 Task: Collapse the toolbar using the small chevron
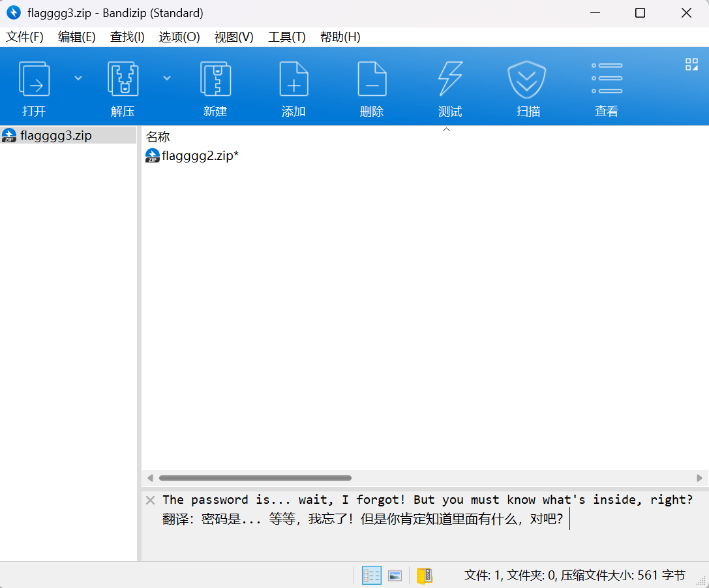[x=447, y=130]
